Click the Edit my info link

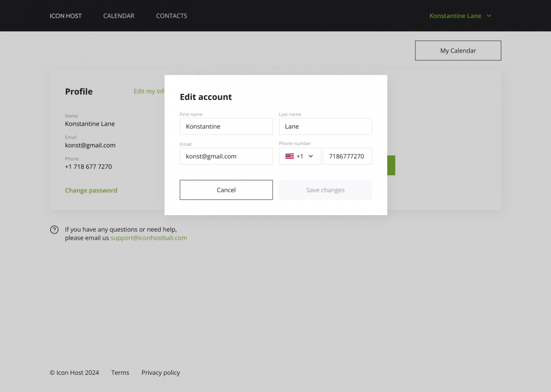click(148, 91)
